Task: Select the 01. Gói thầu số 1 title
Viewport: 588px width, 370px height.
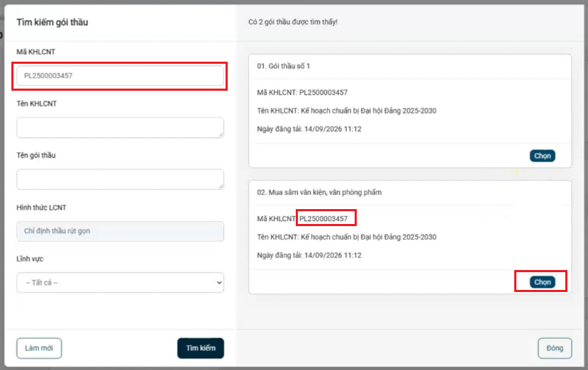Action: (x=284, y=66)
